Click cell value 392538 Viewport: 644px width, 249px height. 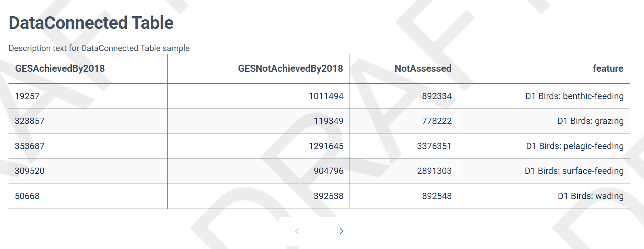coord(328,196)
